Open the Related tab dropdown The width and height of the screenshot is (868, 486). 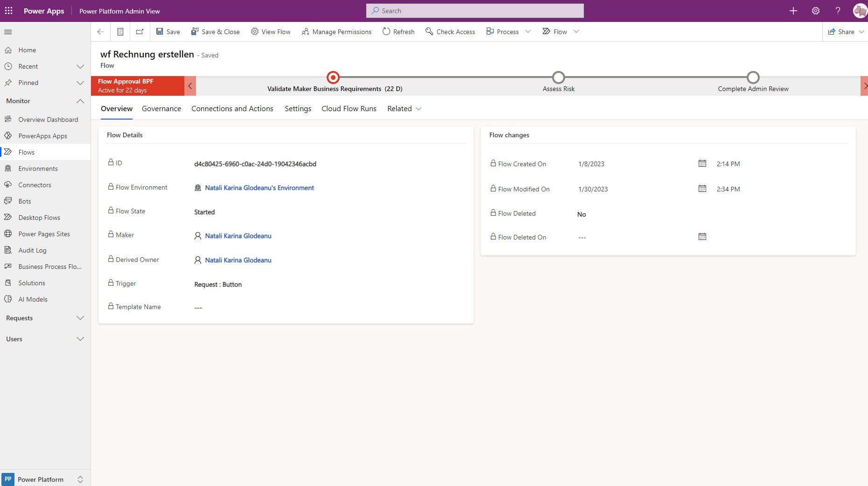coord(404,109)
